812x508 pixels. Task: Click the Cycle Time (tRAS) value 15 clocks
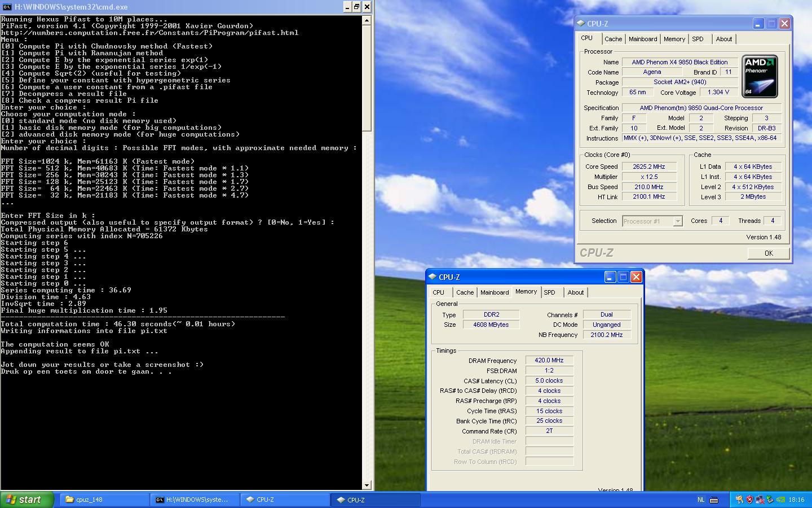[549, 411]
